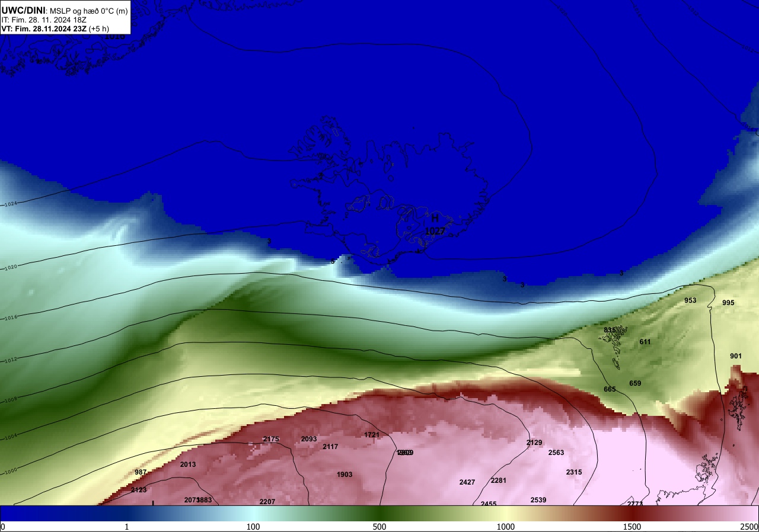
Task: Click the height value 2315
Action: coord(574,472)
